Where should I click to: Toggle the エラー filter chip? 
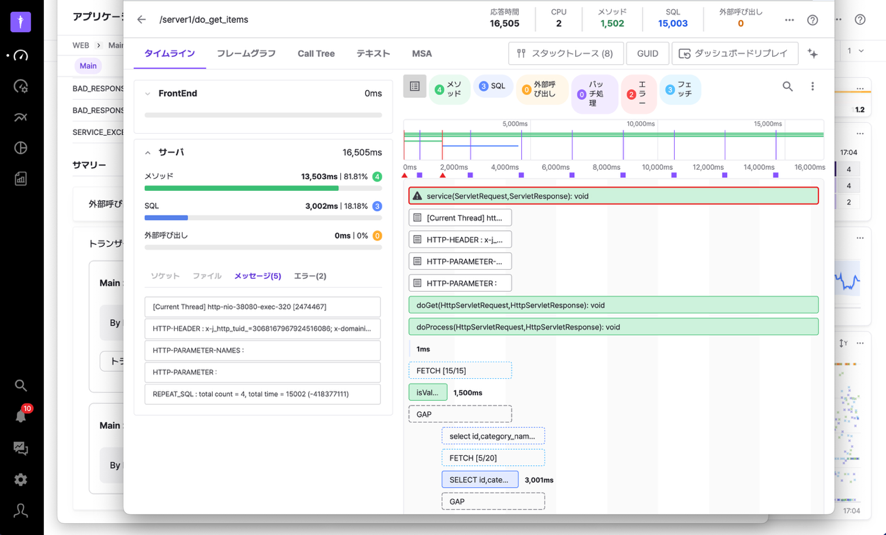(x=638, y=94)
